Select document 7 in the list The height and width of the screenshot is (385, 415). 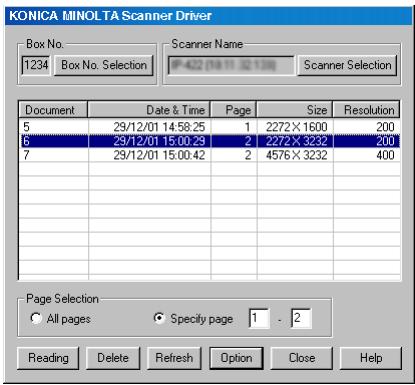click(x=210, y=155)
